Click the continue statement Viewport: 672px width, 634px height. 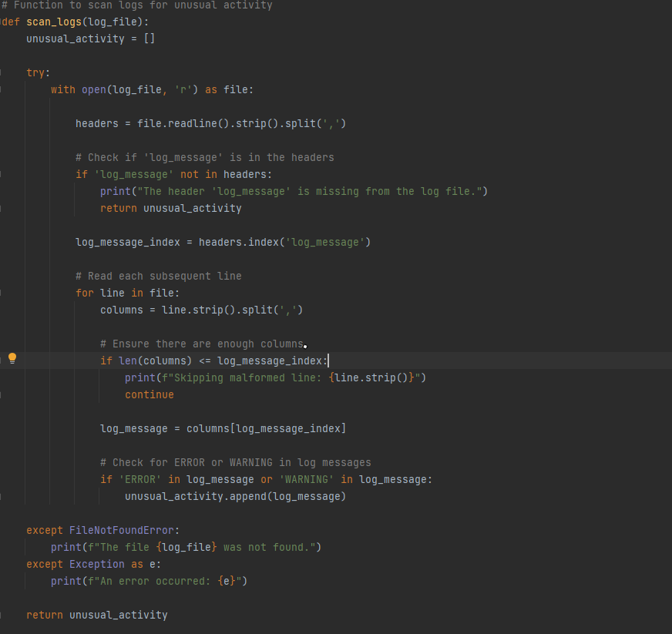(x=149, y=394)
